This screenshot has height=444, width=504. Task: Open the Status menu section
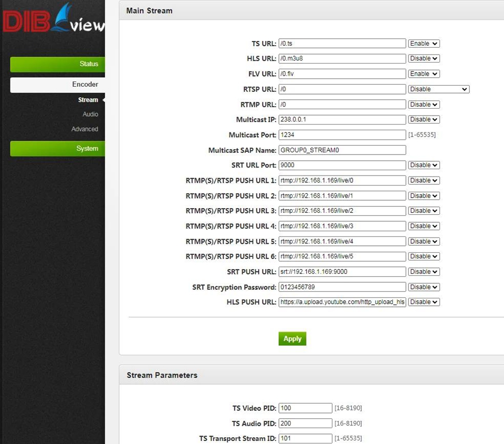tap(58, 64)
